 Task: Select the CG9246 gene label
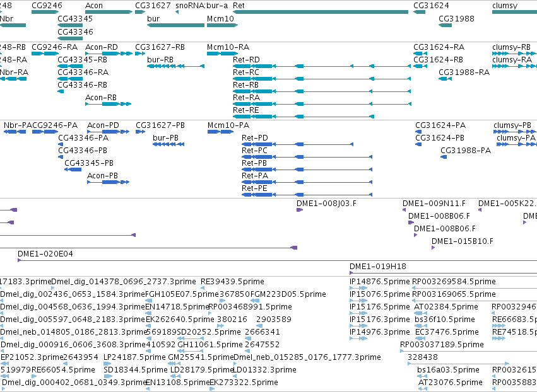tap(47, 6)
